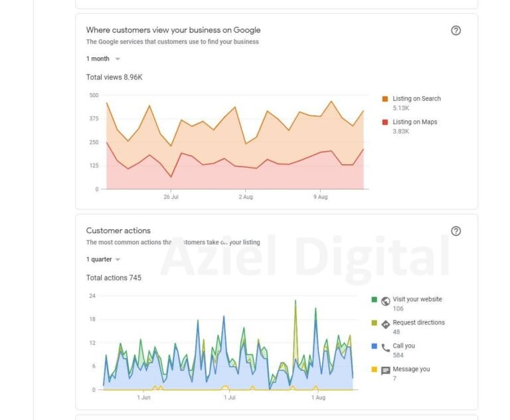
Task: Open the 1 month period dropdown
Action: (x=103, y=59)
